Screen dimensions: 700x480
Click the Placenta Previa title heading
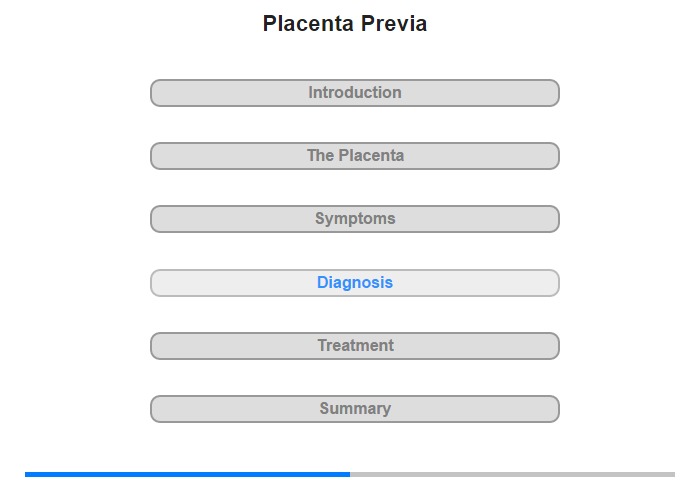click(x=345, y=24)
